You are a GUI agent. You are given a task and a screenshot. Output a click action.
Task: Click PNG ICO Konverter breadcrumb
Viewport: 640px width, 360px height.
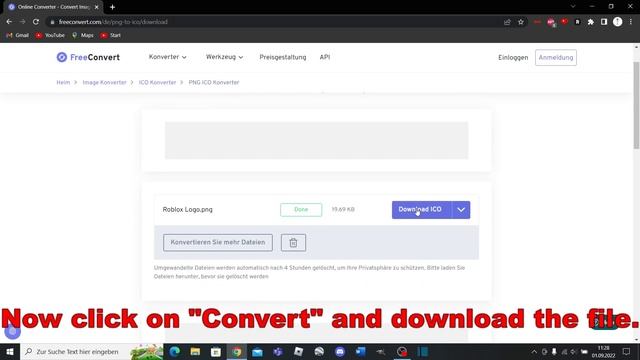[x=213, y=82]
